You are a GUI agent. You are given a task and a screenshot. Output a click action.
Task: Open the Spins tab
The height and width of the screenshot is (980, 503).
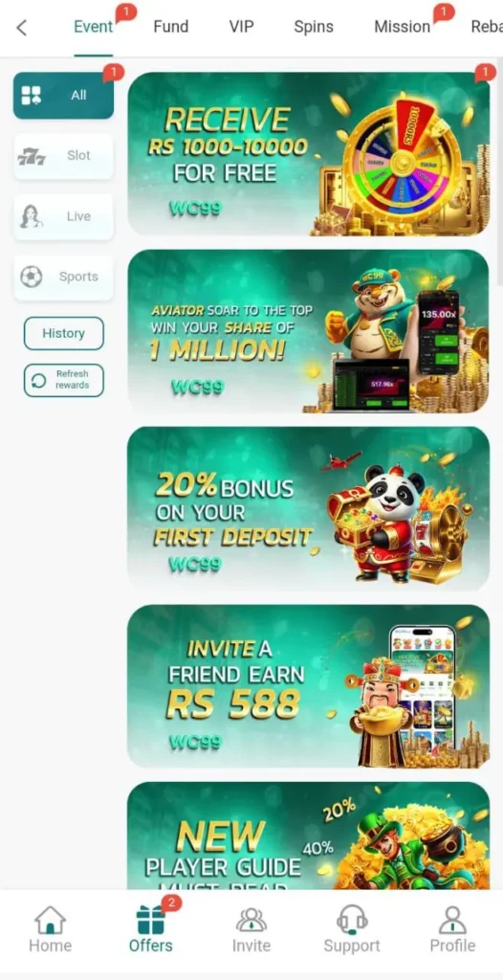pyautogui.click(x=314, y=27)
